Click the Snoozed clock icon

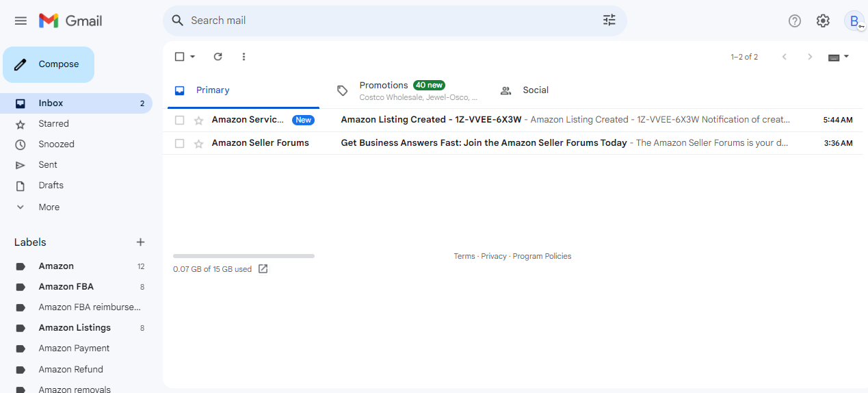(21, 144)
